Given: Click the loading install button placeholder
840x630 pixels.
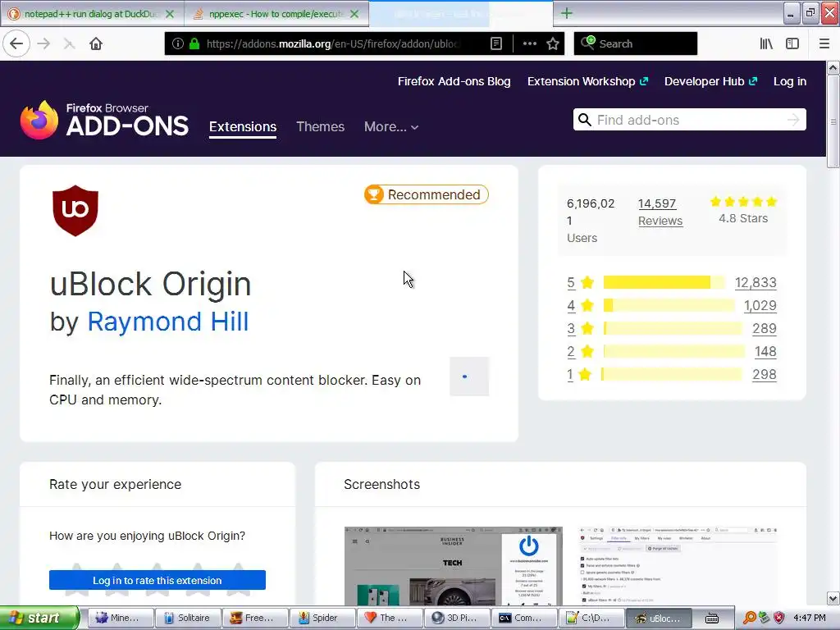Looking at the screenshot, I should coord(469,377).
